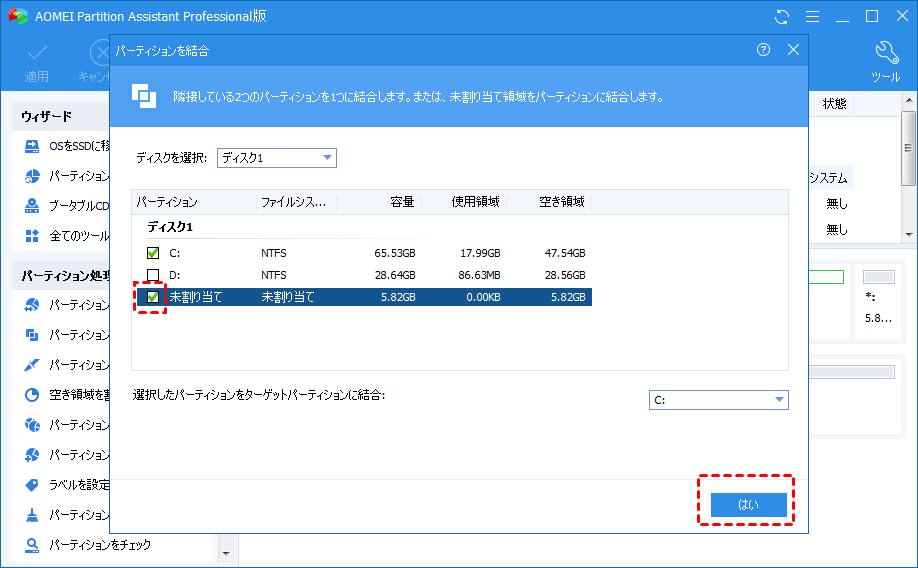Click the first パーティション operation icon in sidebar
Viewport: 918px width, 568px height.
pos(32,304)
